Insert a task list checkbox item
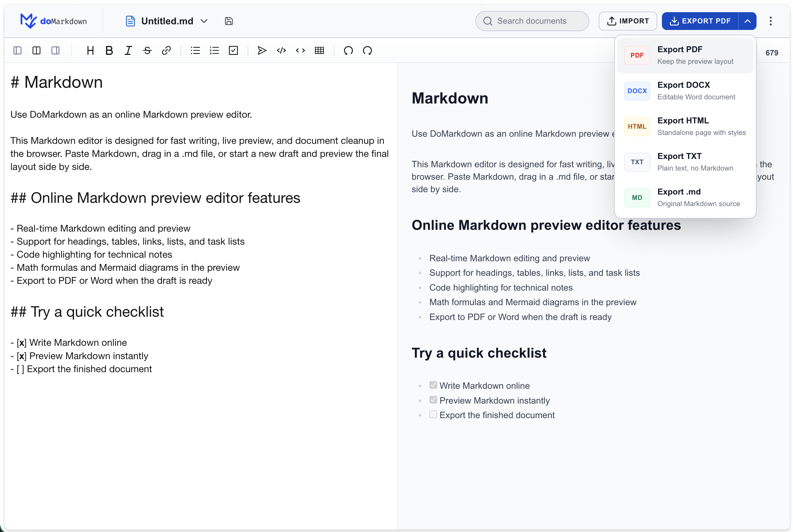Screen dimensions: 793x532 (233, 50)
